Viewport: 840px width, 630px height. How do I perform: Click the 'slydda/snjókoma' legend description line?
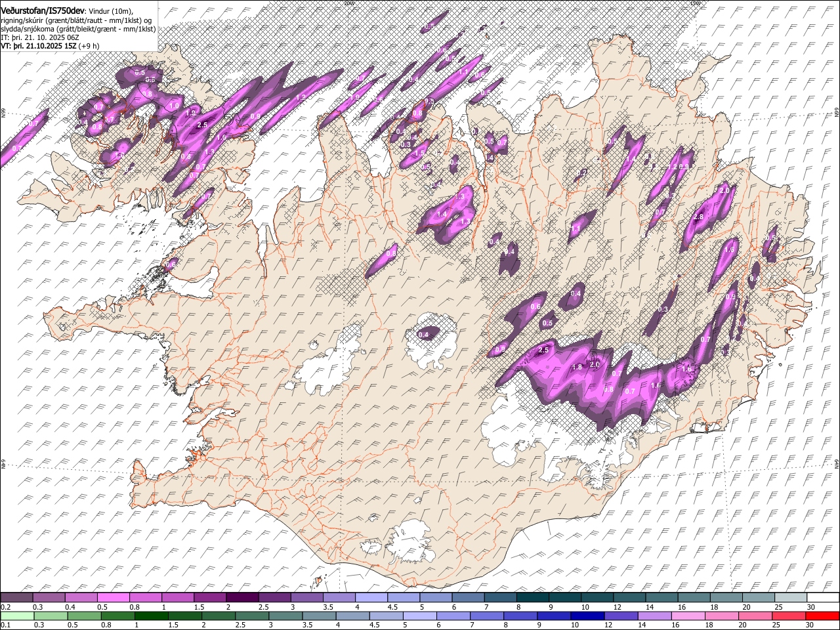[78, 29]
